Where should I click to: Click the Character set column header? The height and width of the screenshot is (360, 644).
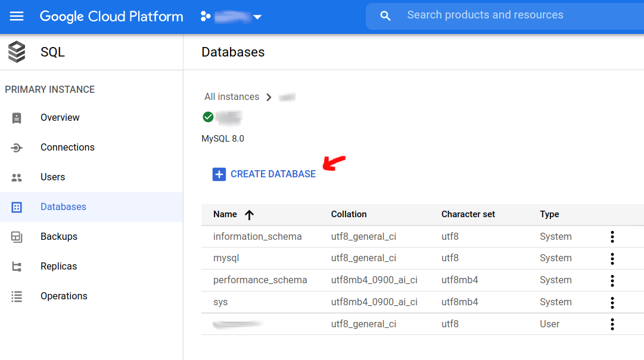point(468,214)
